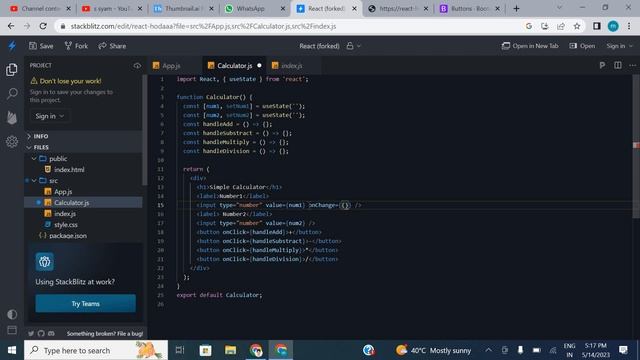Click the Prettier format icon
Viewport: 640px width, 360px height.
point(602,65)
